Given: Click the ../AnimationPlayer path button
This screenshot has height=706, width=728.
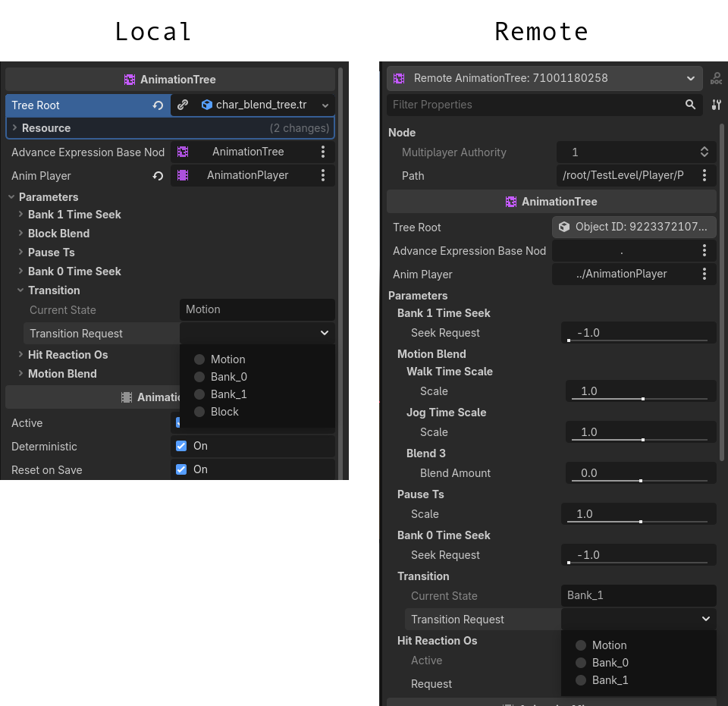Looking at the screenshot, I should click(621, 274).
